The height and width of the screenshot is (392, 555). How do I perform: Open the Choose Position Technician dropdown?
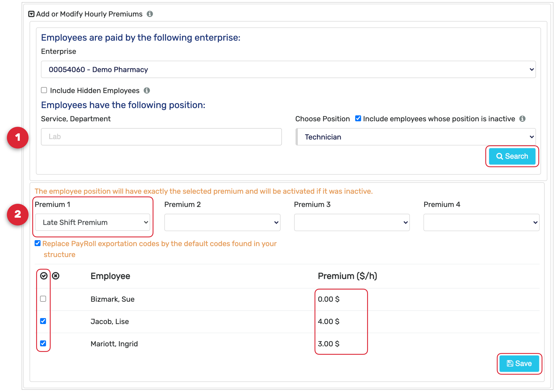click(416, 137)
